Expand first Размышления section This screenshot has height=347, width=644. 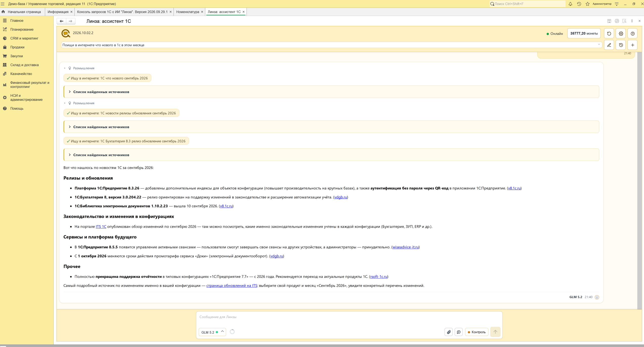tap(79, 68)
